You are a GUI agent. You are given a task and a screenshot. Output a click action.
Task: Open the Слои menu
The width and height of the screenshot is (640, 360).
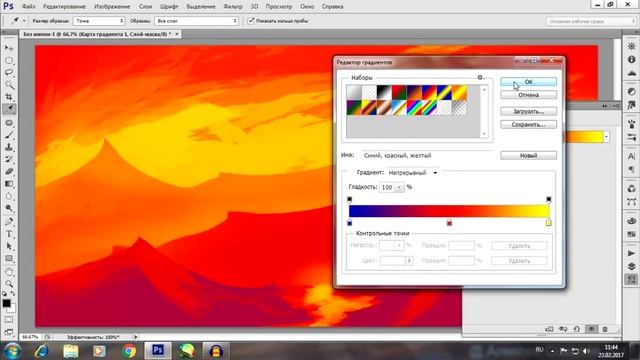click(x=145, y=7)
